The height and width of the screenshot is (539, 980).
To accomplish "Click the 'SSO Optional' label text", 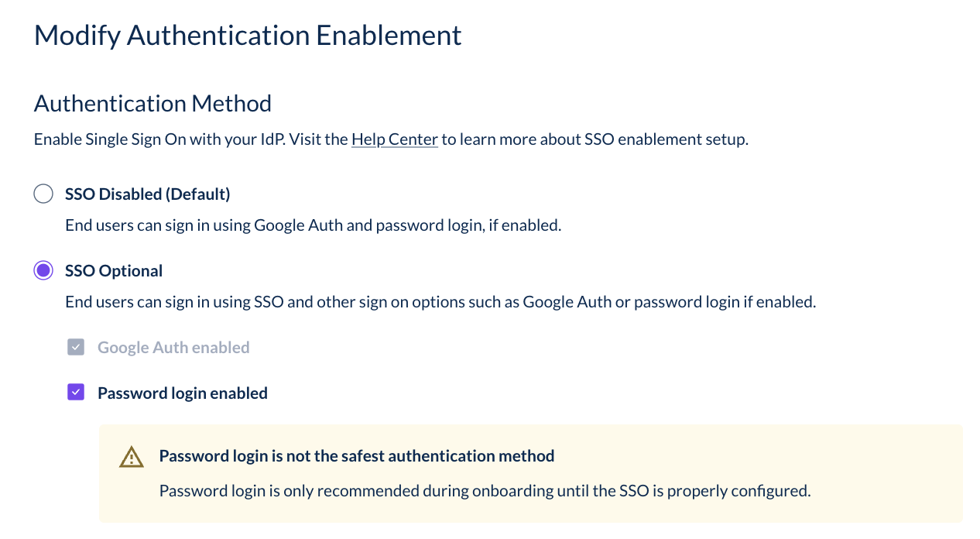I will pyautogui.click(x=114, y=270).
